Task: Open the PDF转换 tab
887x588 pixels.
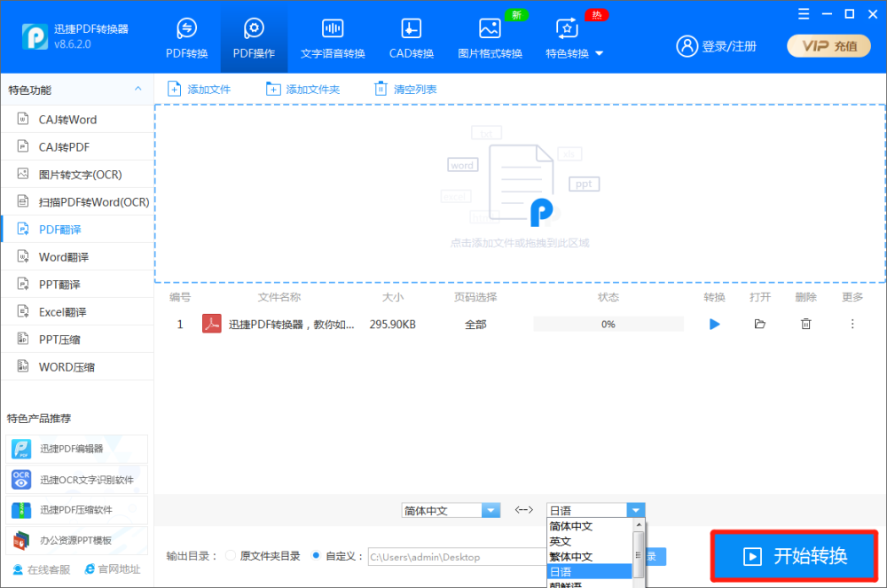Action: pos(186,38)
